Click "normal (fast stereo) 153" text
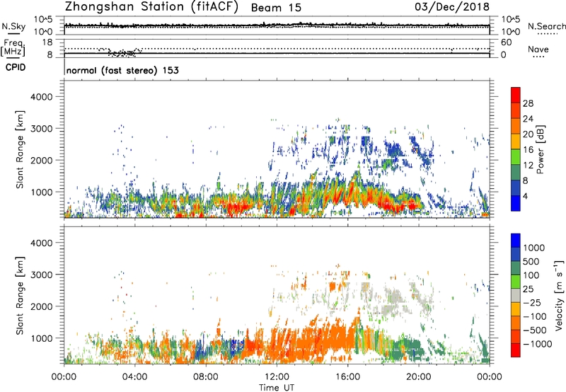The image size is (566, 392). [x=122, y=70]
